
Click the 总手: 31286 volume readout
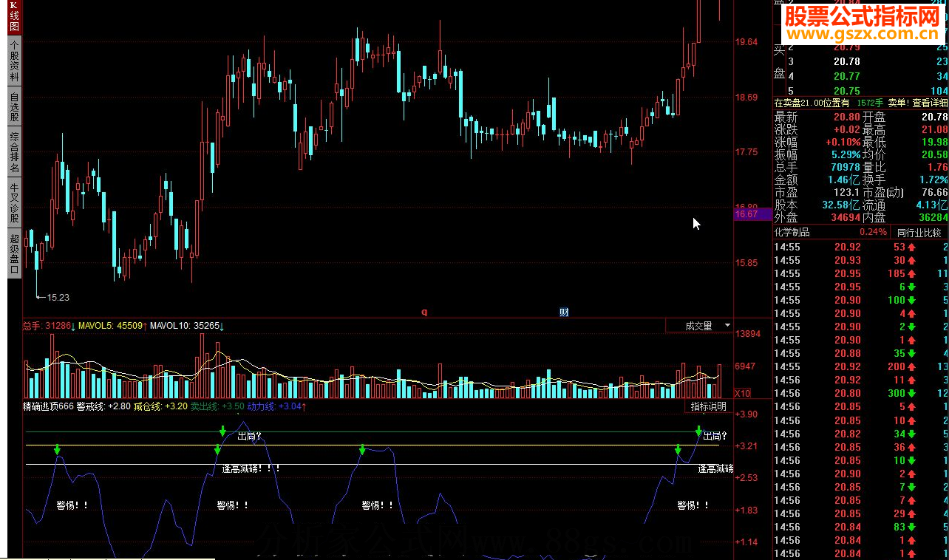click(x=50, y=326)
